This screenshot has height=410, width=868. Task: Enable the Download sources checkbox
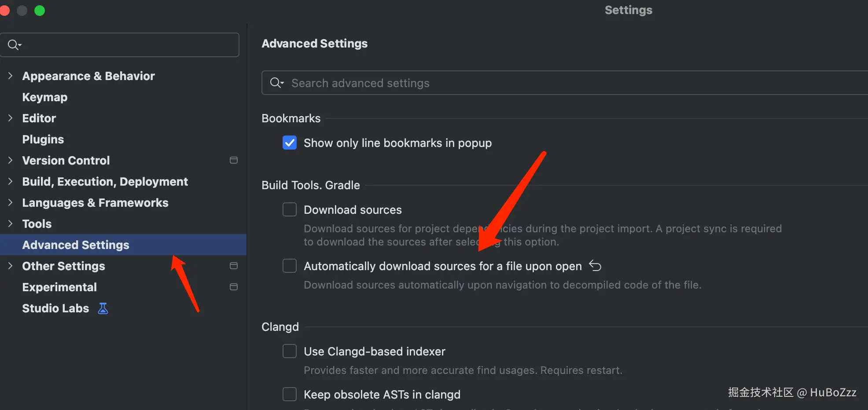290,209
